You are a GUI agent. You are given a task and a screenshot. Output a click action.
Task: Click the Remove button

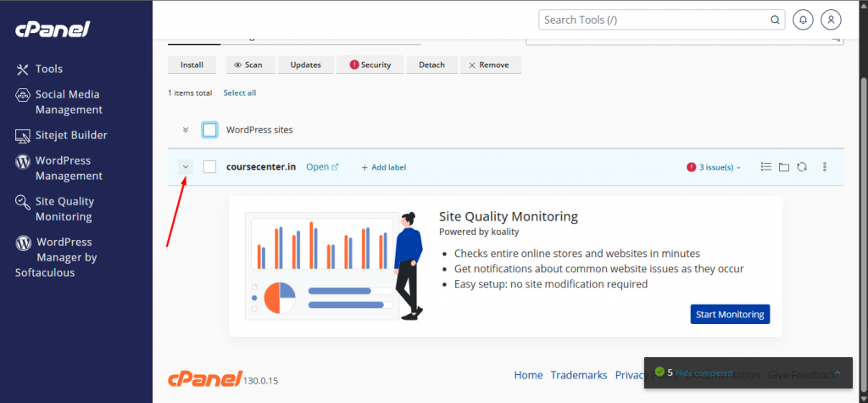coord(491,64)
